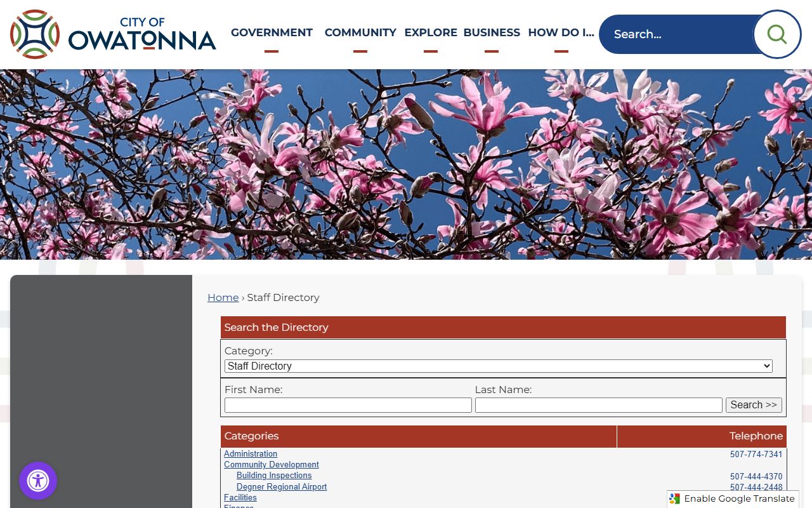Viewport: 812px width, 508px height.
Task: Open the Government menu
Action: 272,32
